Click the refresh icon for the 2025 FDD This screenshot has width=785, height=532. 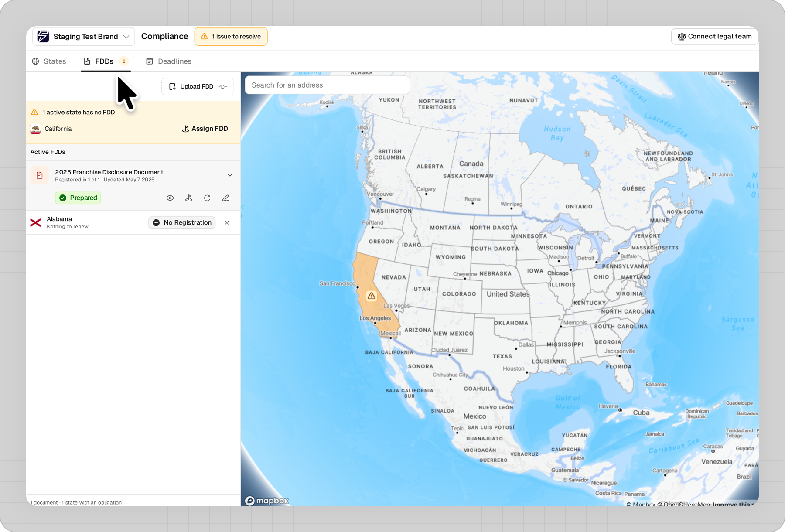207,198
